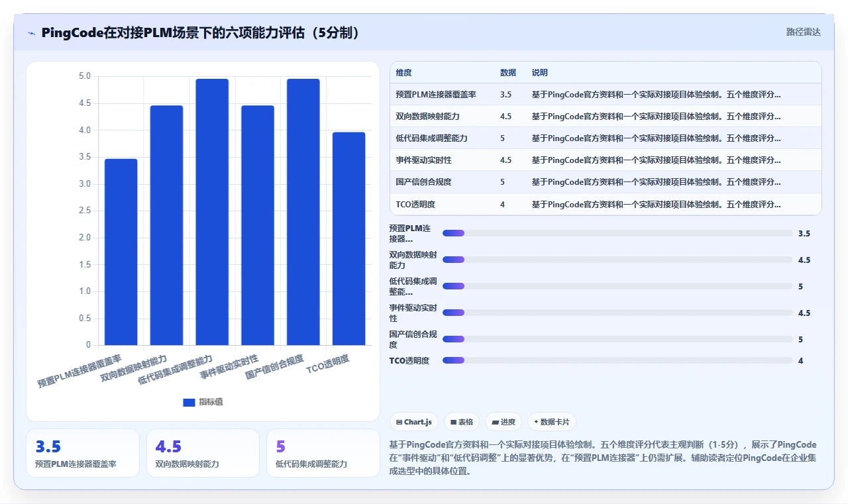Click value 4 in the TCO透明度 table row

coord(502,205)
